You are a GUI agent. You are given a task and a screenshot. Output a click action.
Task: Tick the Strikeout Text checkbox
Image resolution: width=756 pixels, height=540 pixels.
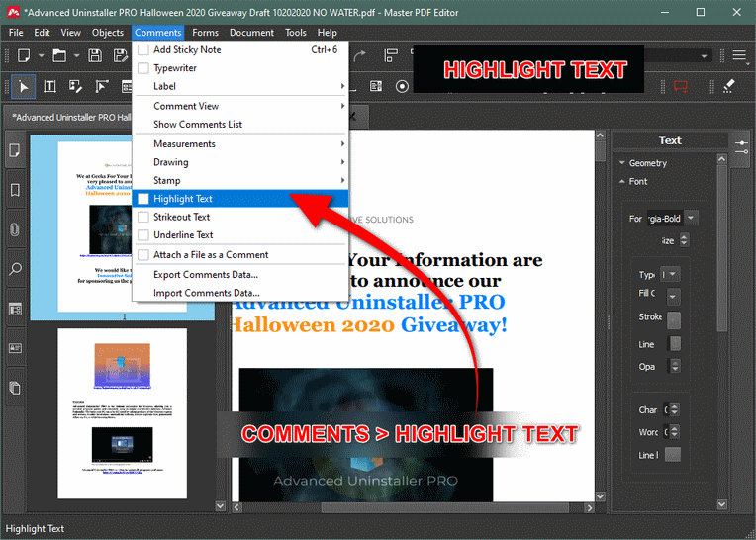coord(143,218)
